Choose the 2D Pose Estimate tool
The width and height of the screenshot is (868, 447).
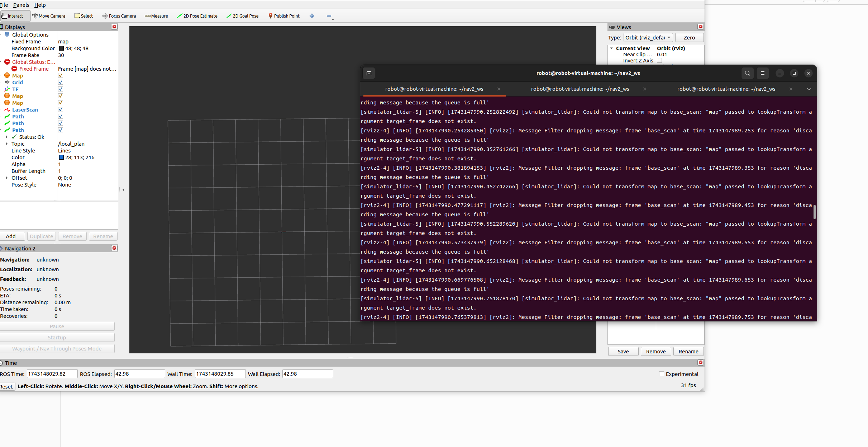(197, 16)
